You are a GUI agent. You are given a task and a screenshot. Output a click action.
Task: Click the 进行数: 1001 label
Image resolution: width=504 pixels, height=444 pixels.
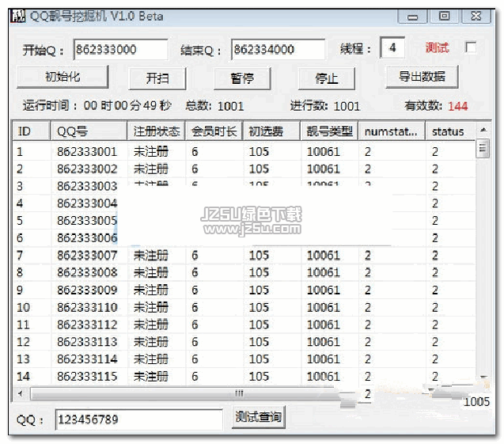click(325, 106)
